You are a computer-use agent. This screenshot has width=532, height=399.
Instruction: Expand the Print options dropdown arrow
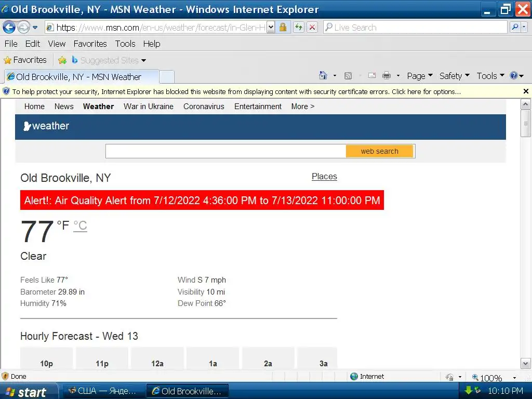click(x=398, y=76)
